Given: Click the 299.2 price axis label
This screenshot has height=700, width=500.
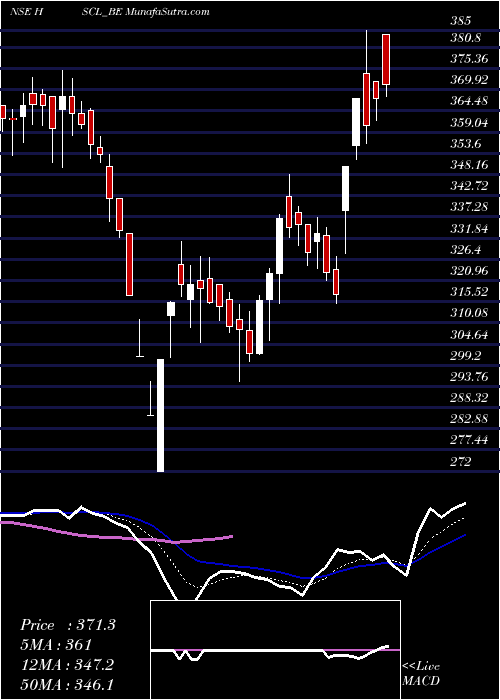Looking at the screenshot, I should [466, 356].
